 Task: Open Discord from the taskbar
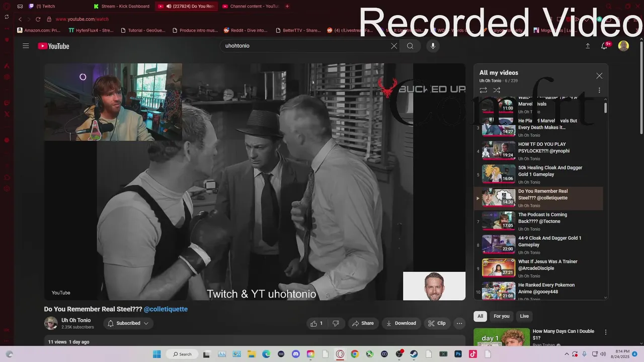(296, 354)
